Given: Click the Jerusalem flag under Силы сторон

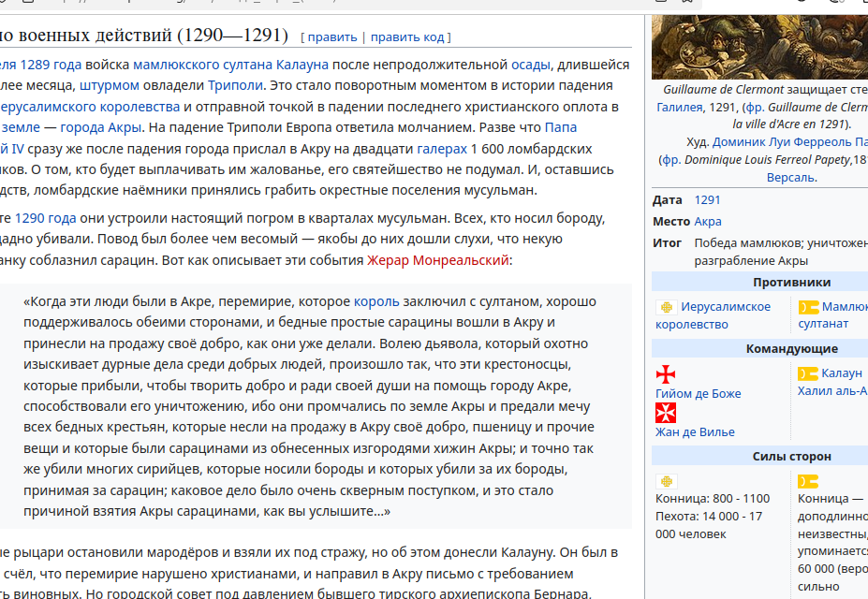Looking at the screenshot, I should pyautogui.click(x=666, y=481).
